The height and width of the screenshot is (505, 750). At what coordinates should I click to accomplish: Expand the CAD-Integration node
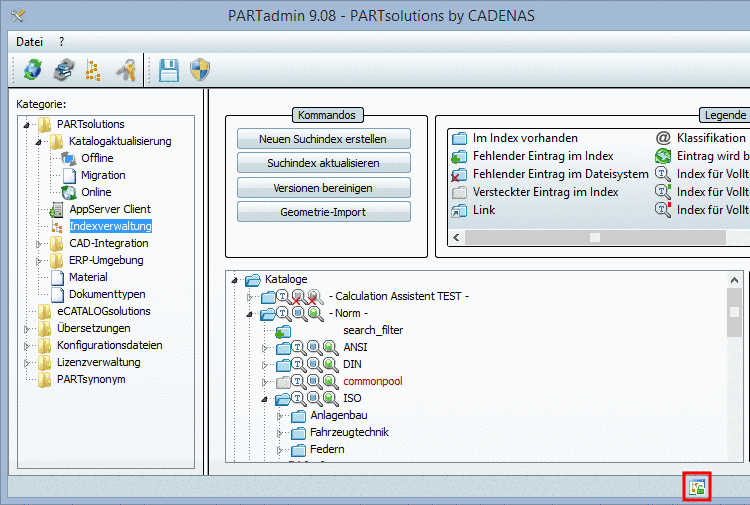pos(39,244)
